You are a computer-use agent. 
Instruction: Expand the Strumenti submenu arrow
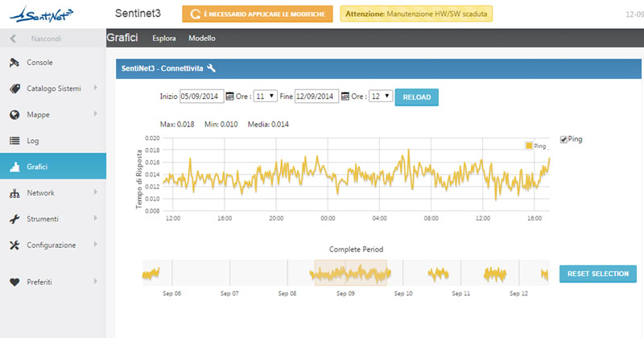95,218
